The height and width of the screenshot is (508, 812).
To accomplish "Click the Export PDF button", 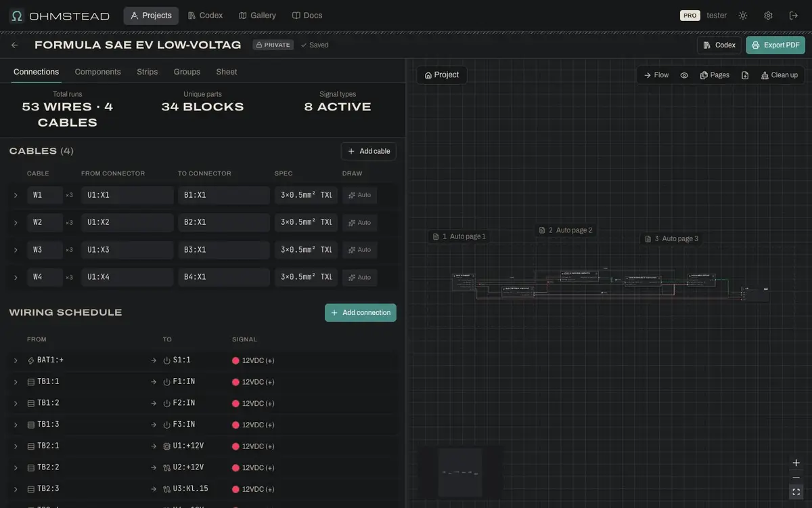I will [x=775, y=45].
